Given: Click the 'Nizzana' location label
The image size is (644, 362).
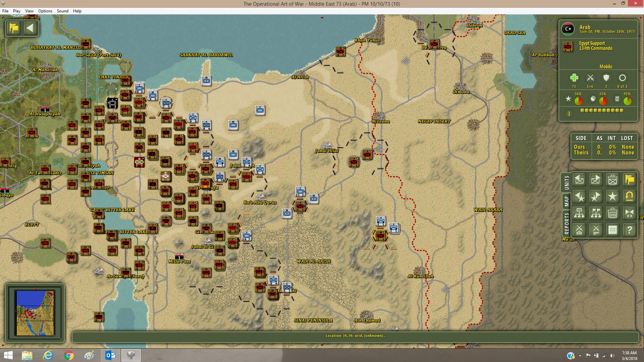Looking at the screenshot, I should click(380, 121).
